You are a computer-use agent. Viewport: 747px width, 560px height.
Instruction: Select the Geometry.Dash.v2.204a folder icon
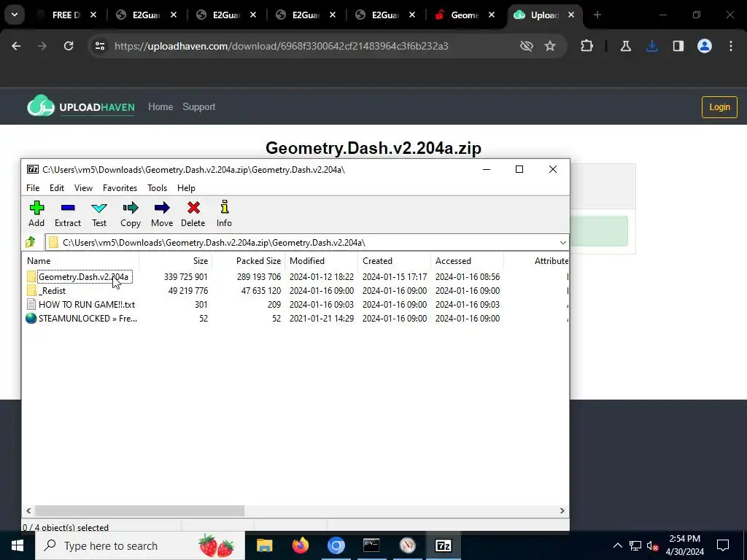31,276
